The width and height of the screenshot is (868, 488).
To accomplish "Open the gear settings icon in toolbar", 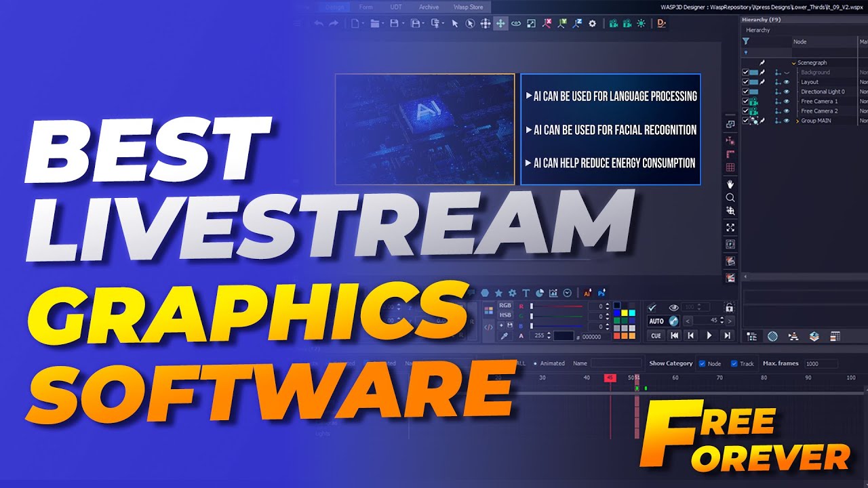I will [592, 24].
